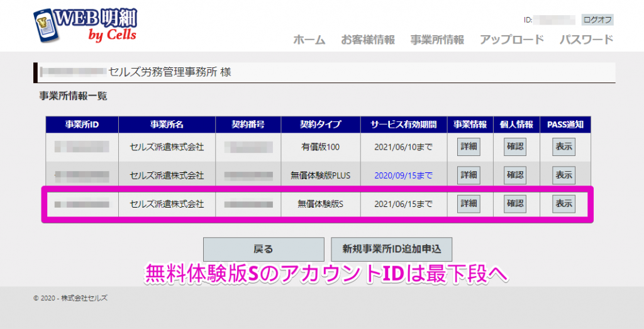Image resolution: width=644 pixels, height=329 pixels.
Task: Click 表示 for the 無償体験版S row
Action: tap(564, 203)
